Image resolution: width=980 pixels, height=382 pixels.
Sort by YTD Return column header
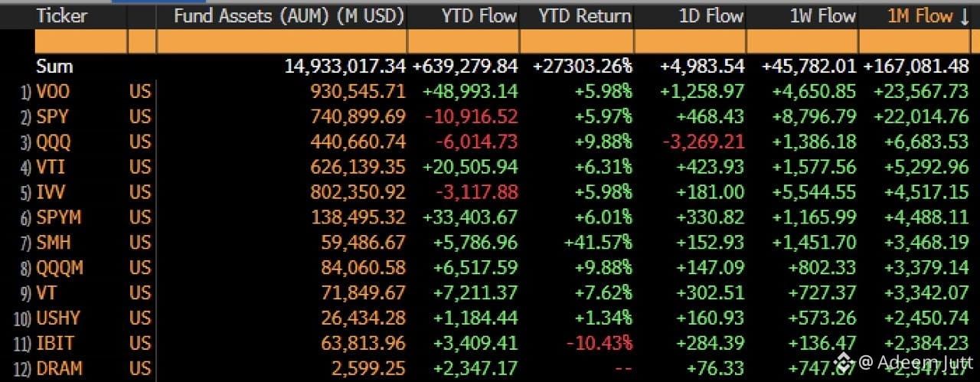coord(585,16)
